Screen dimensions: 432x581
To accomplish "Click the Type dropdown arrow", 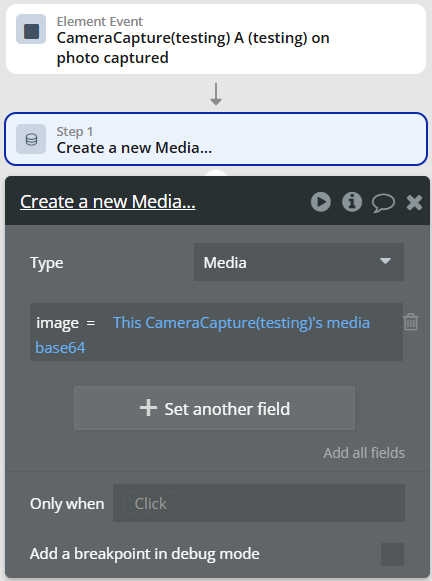I will click(x=385, y=261).
